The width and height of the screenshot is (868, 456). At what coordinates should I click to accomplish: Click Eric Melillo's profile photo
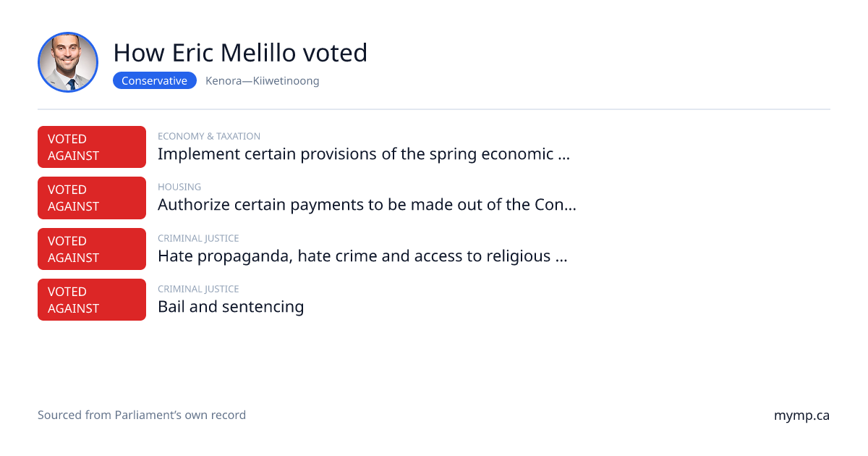68,62
